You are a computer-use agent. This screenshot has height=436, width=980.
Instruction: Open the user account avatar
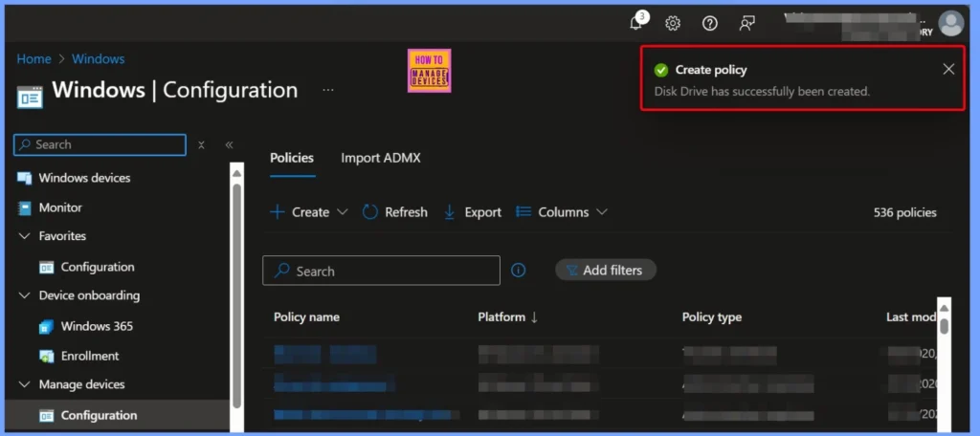coord(950,24)
